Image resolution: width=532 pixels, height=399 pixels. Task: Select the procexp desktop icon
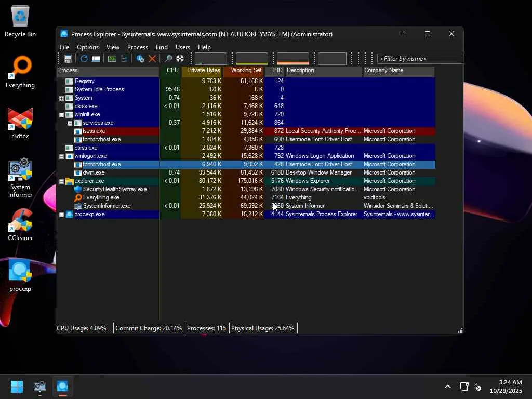(20, 276)
